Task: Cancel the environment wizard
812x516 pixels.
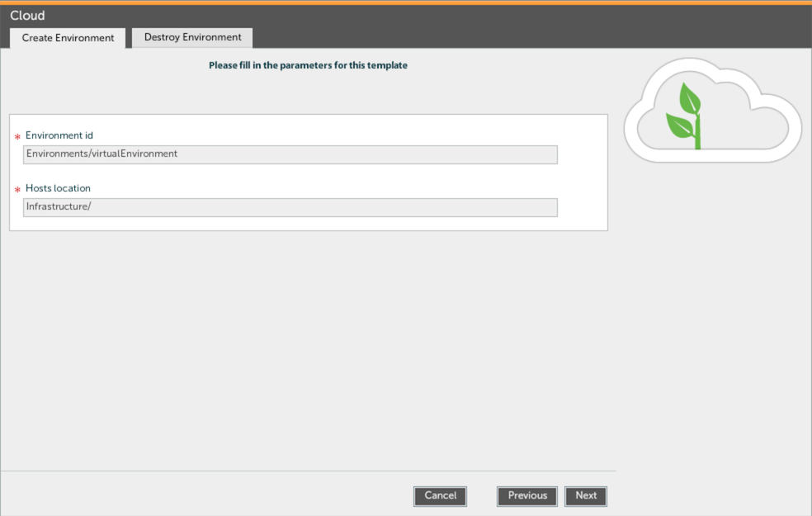Action: 440,496
